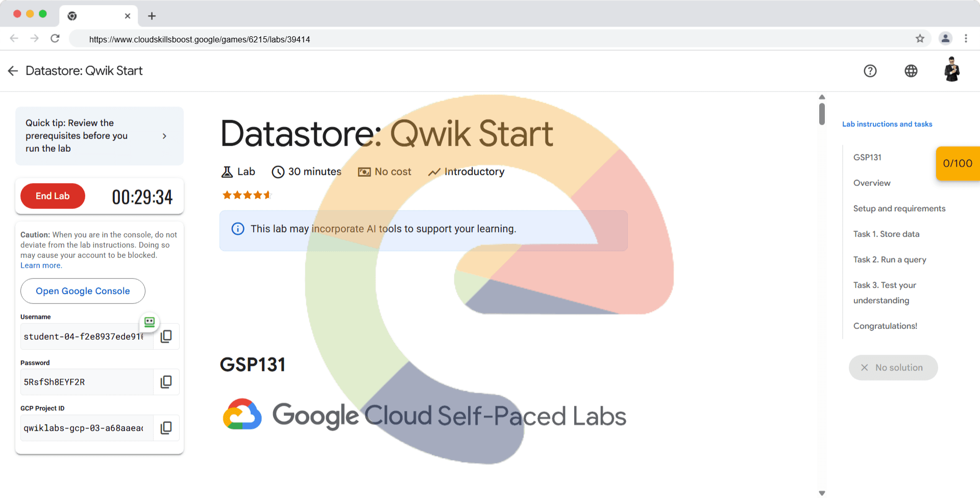Click the scrollbar up arrow

tap(822, 97)
